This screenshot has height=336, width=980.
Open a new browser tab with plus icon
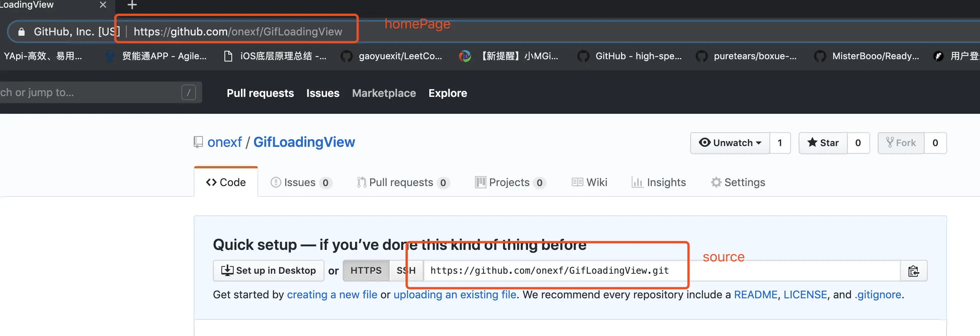tap(132, 5)
